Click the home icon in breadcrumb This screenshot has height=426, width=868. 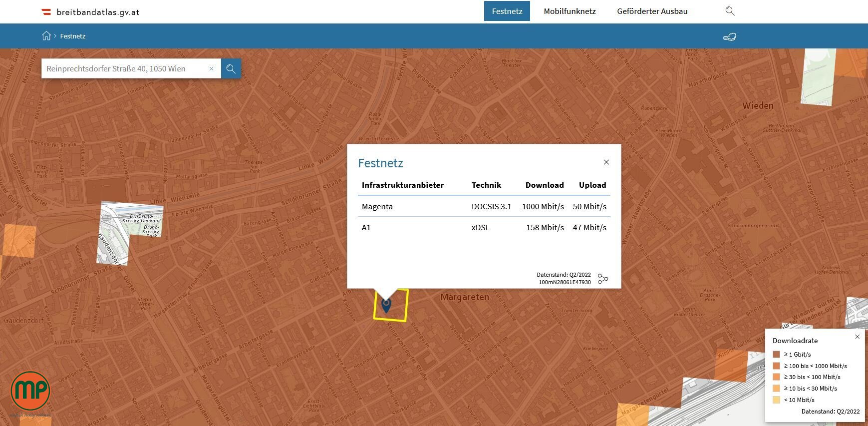tap(46, 36)
